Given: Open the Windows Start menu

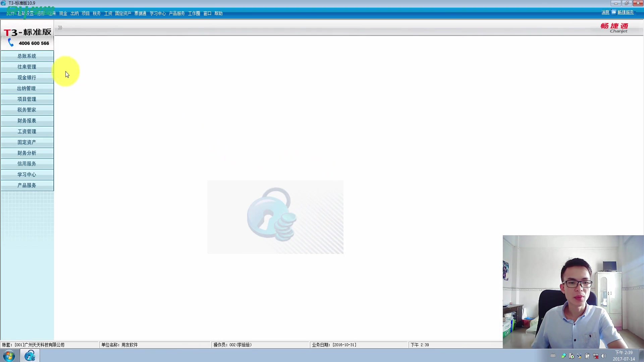Looking at the screenshot, I should pyautogui.click(x=9, y=355).
